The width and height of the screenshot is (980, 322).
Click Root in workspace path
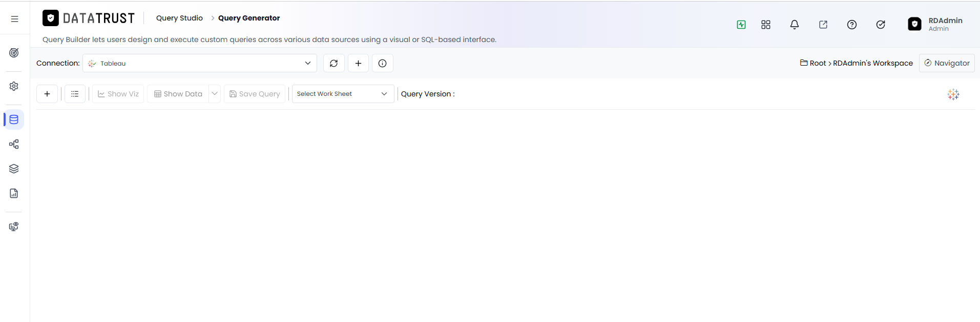tap(818, 63)
